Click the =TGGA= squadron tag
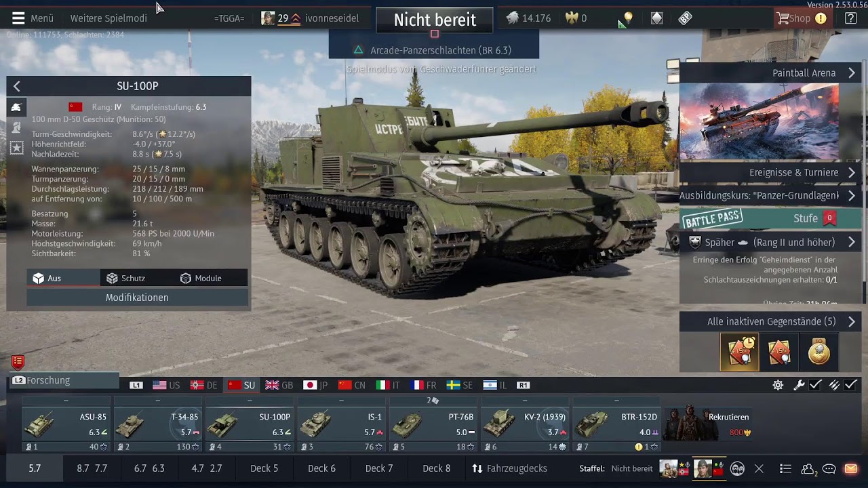The width and height of the screenshot is (868, 488). click(x=229, y=18)
